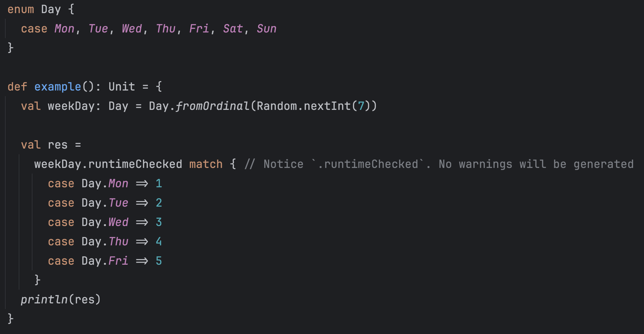Place cursor on val res declaration
This screenshot has height=334, width=644.
58,145
